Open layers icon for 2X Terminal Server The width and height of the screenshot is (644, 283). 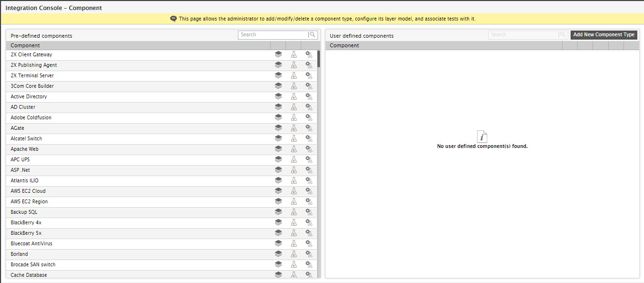[x=278, y=75]
